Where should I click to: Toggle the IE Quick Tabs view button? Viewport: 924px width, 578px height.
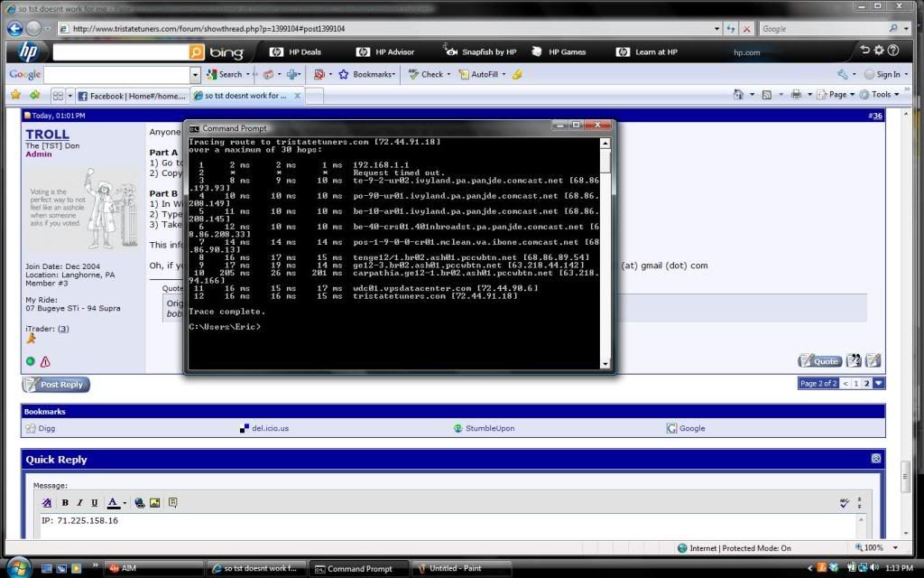(58, 95)
